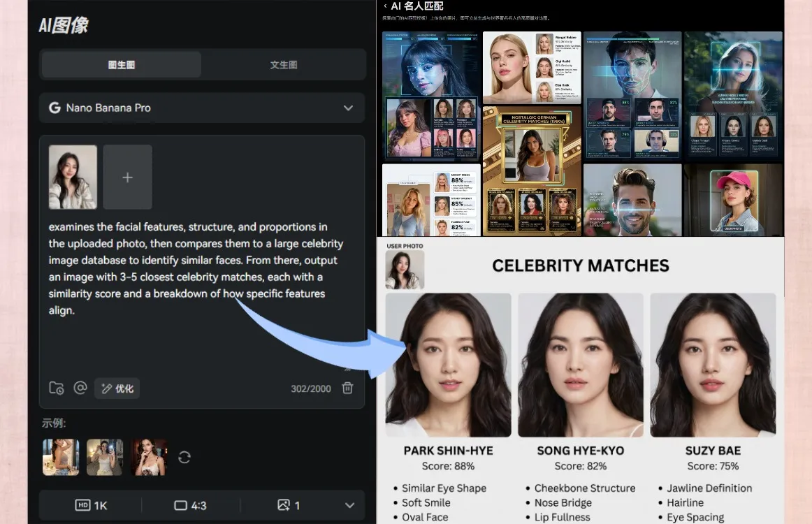Image resolution: width=812 pixels, height=524 pixels.
Task: Open the prompt history folder icon
Action: [57, 388]
